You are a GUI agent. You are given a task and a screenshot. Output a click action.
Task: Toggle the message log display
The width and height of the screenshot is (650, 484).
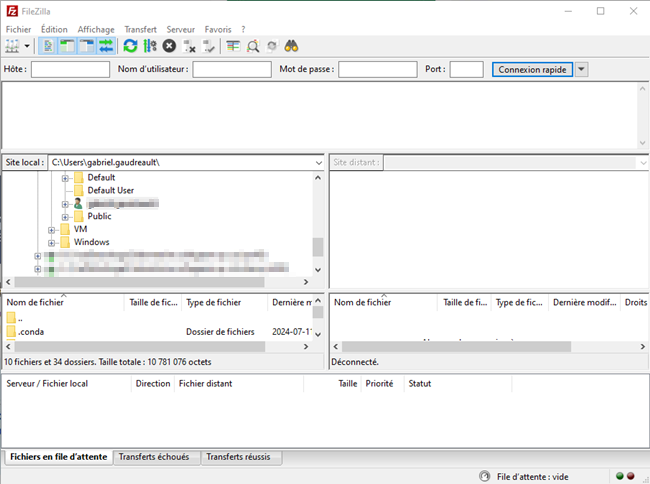(x=48, y=46)
